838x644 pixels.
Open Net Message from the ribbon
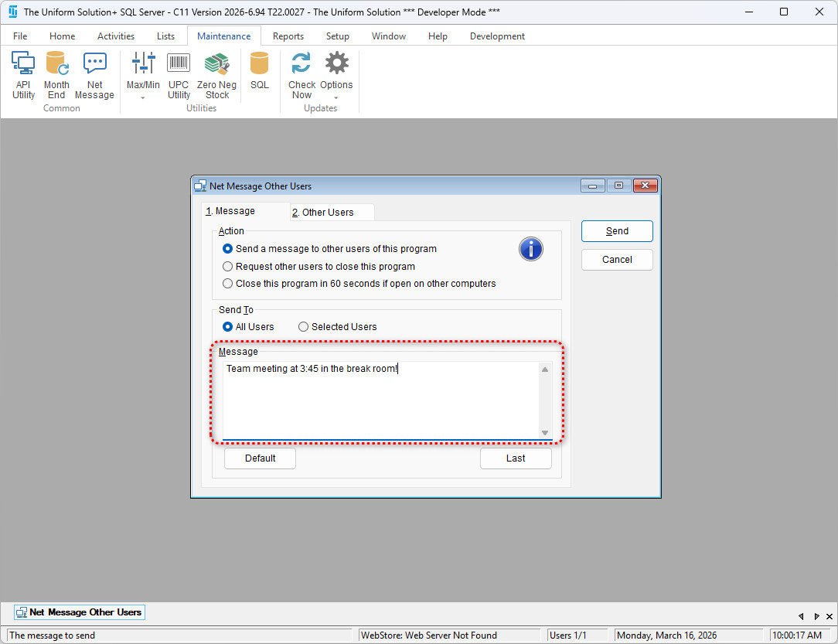pos(94,75)
